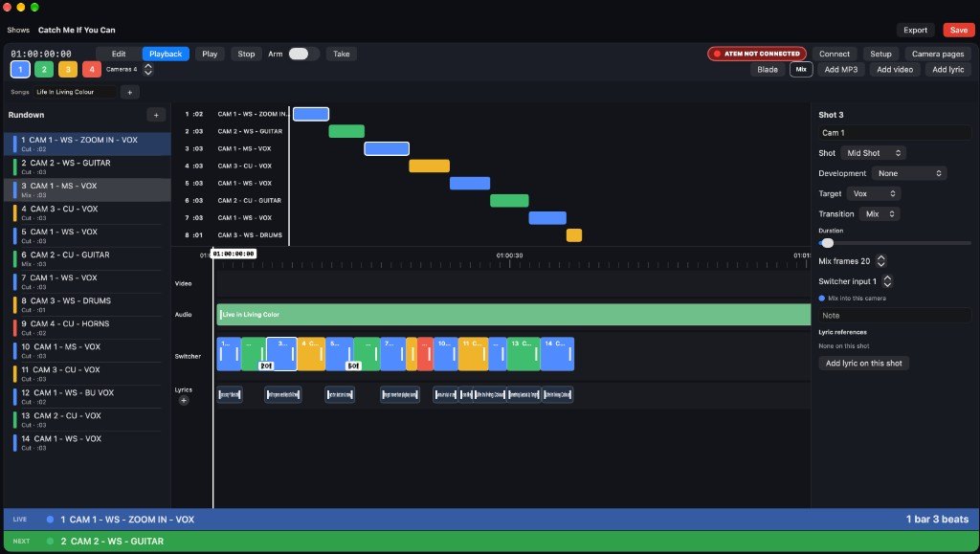Click the NEXT bar CAM 2 - WS - GUITAR
The image size is (980, 554).
point(490,542)
